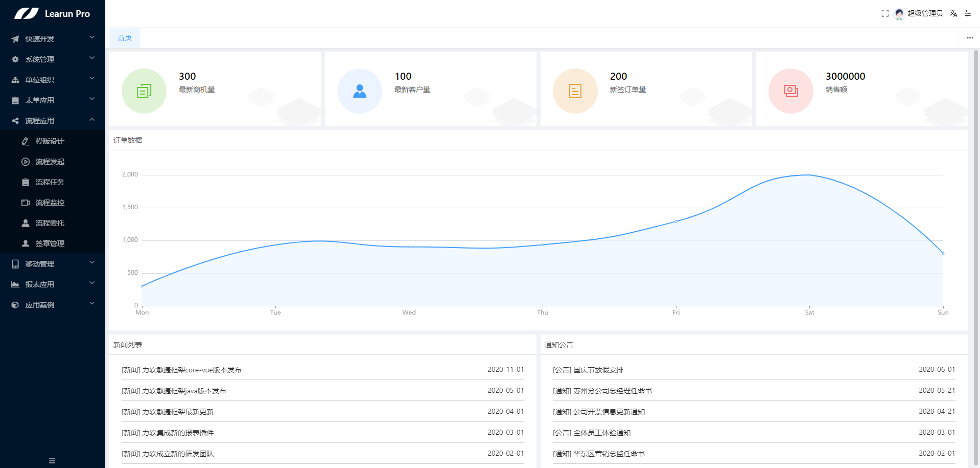Expand the 应用案例 menu chevron

[x=92, y=303]
